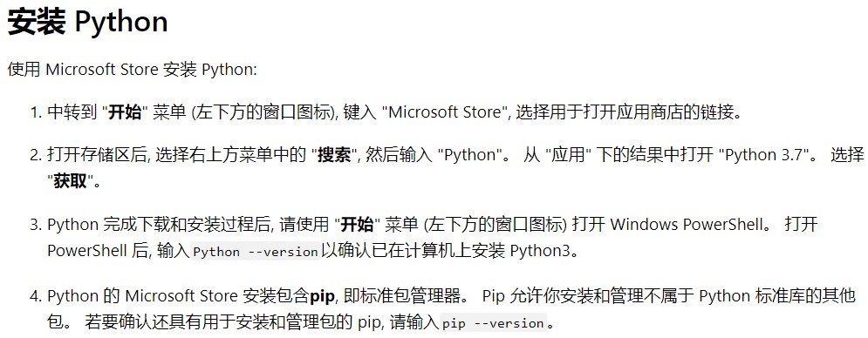
Task: Click "左下方的窗口图标" text in step 1
Action: [264, 112]
